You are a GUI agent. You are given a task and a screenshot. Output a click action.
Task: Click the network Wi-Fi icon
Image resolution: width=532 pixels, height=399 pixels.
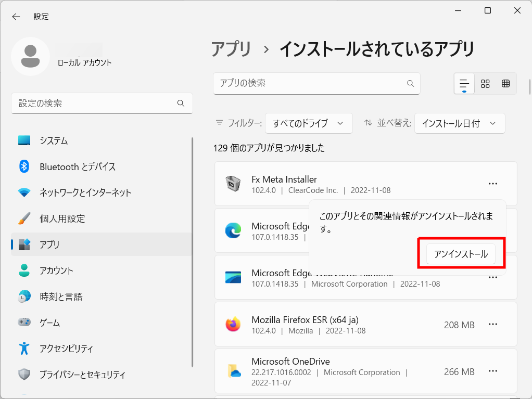[x=24, y=192]
